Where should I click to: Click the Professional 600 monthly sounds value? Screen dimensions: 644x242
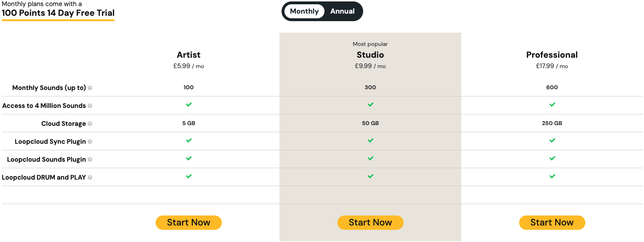click(x=552, y=87)
